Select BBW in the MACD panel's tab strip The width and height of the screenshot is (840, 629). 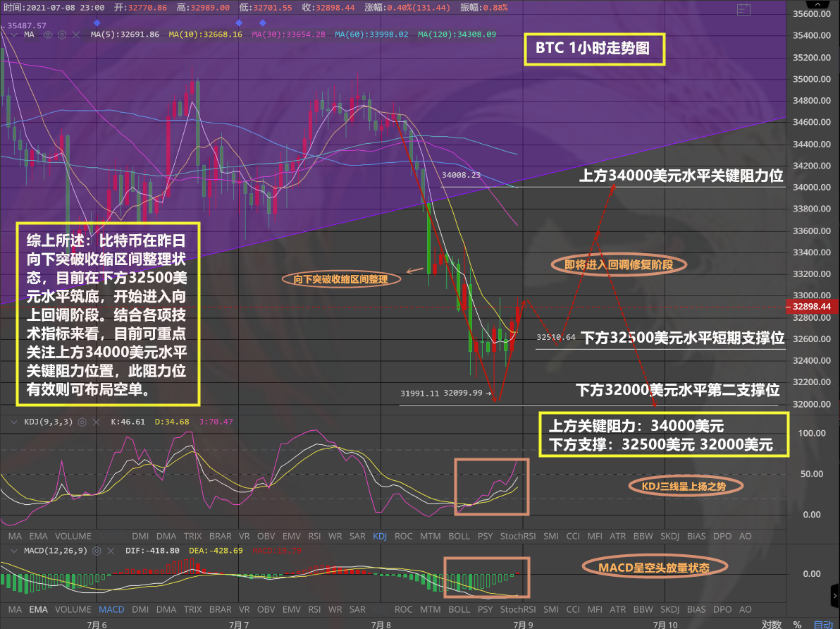click(643, 610)
